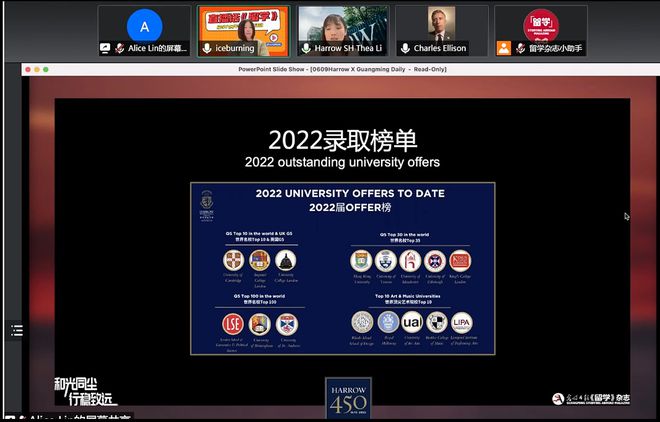
Task: Click the '2022录取榜单' slide heading
Action: 343,140
